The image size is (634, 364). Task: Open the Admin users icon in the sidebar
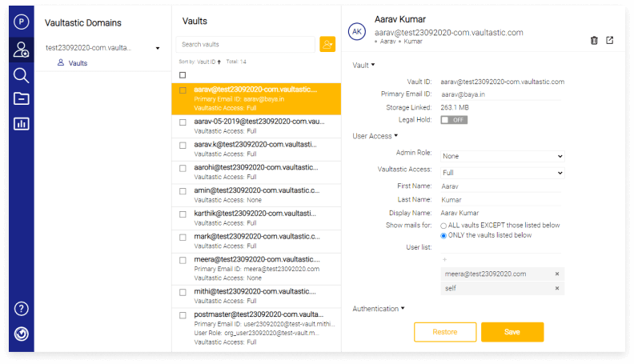click(21, 50)
